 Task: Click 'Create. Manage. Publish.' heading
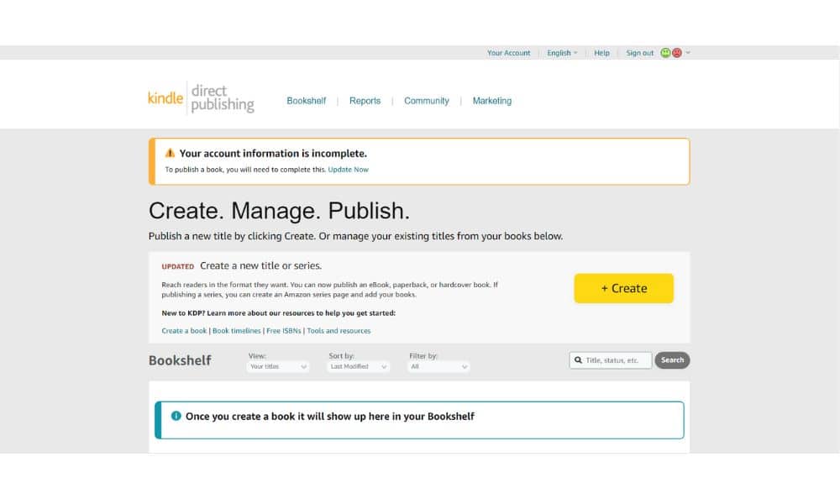[x=279, y=211]
